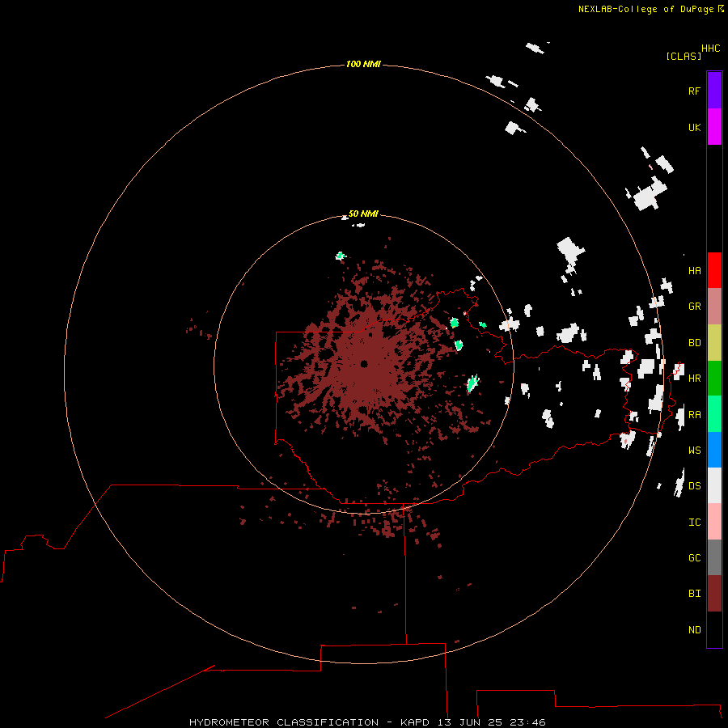Click the HA red legend swatch
Screen dimensions: 728x728
pyautogui.click(x=714, y=270)
